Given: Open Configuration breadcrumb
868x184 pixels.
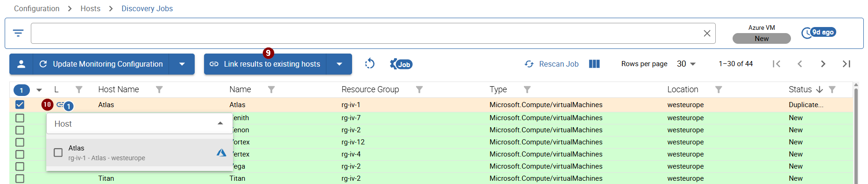Looking at the screenshot, I should [37, 8].
